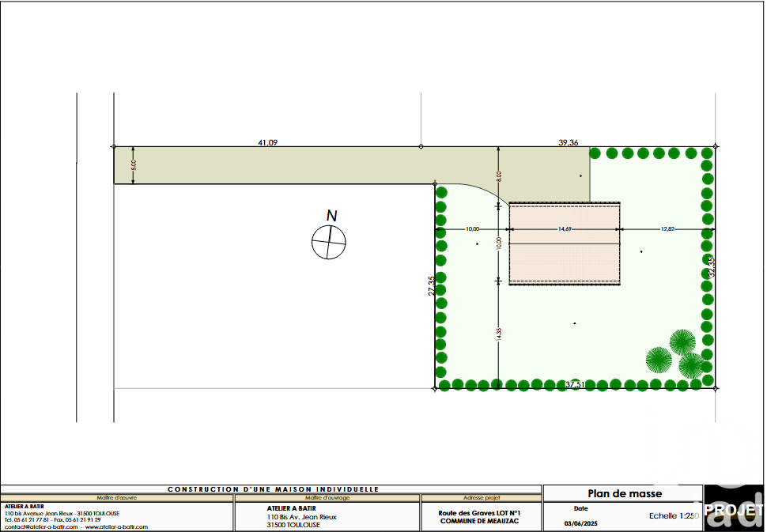Select the 39,36 dimension label
Viewport: 767px width, 532px height.
coord(568,143)
